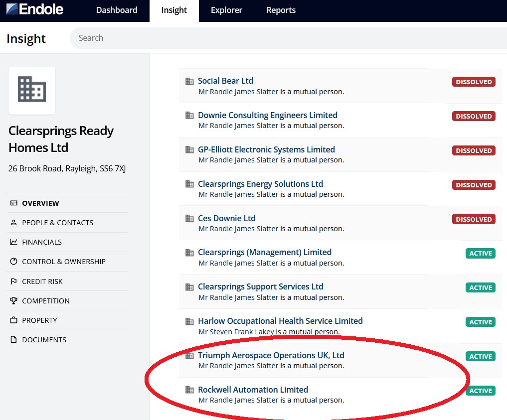The width and height of the screenshot is (507, 420).
Task: Click ACTIVE badge for Clearsprings (Management) Limited
Action: tap(481, 253)
